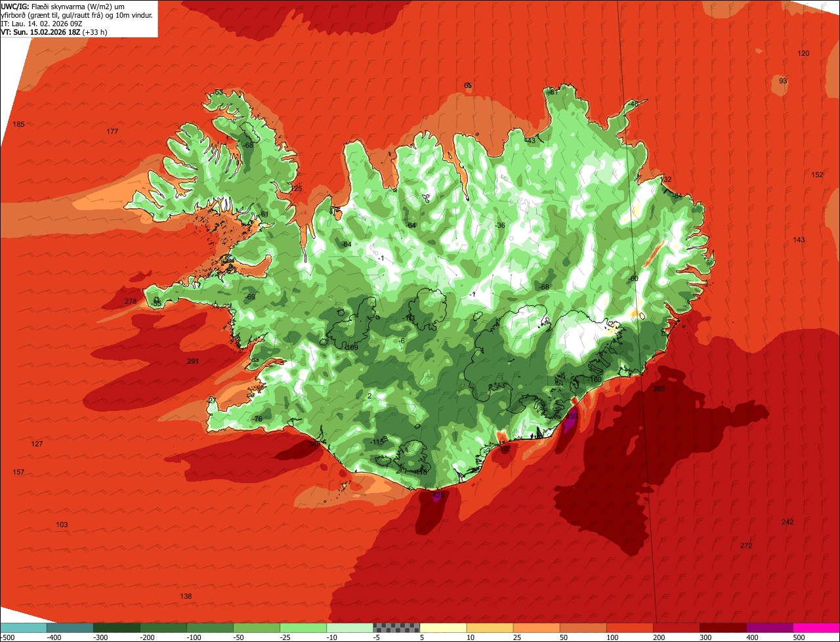Screen dimensions: 840x642
Task: Pick the pale yellow swatch between 5 and 10
Action: point(443,628)
